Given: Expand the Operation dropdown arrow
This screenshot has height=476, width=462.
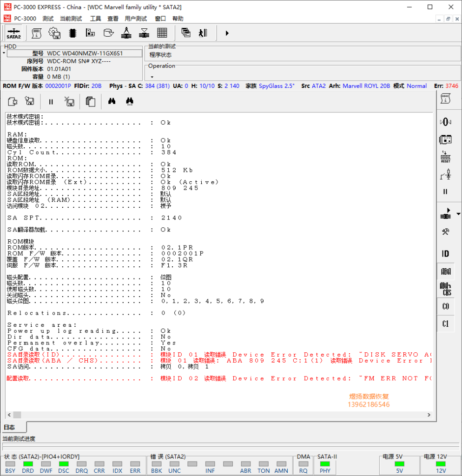Looking at the screenshot, I should [x=152, y=77].
